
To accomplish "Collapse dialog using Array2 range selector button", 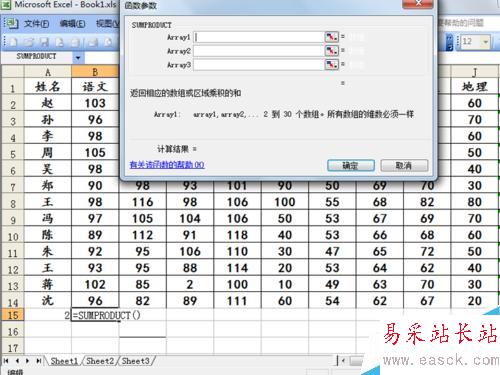I will (x=331, y=51).
